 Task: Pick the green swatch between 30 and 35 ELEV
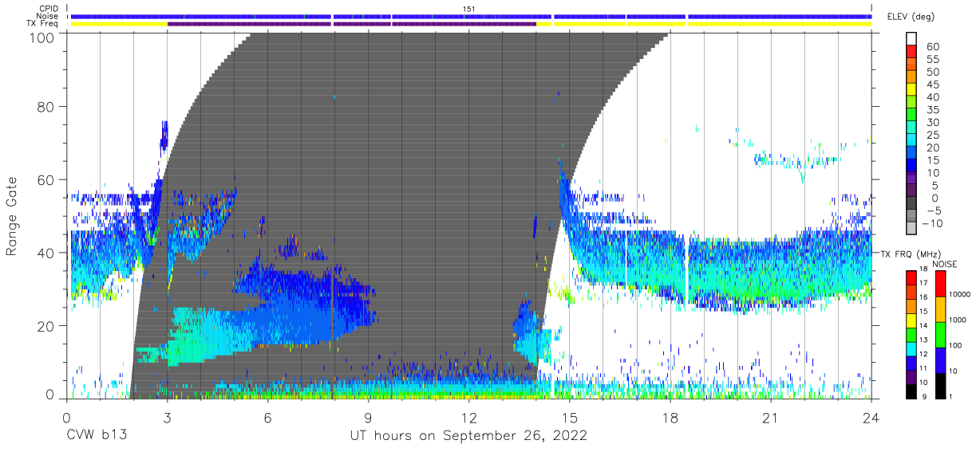coord(913,116)
